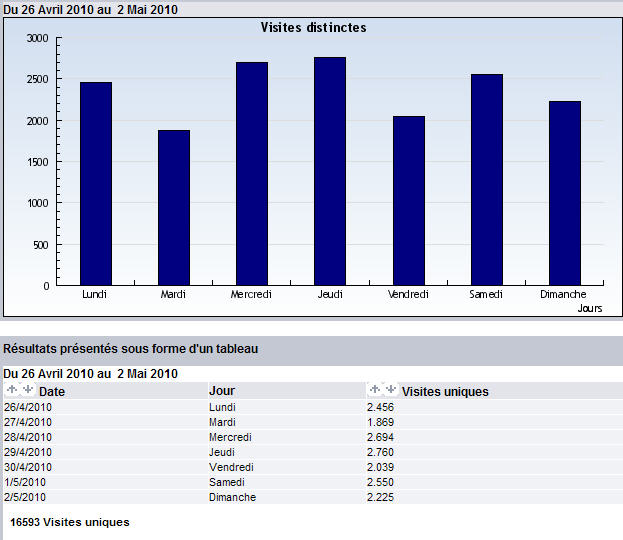Select the Lundi bar in the chart
Image resolution: width=623 pixels, height=540 pixels.
[95, 184]
